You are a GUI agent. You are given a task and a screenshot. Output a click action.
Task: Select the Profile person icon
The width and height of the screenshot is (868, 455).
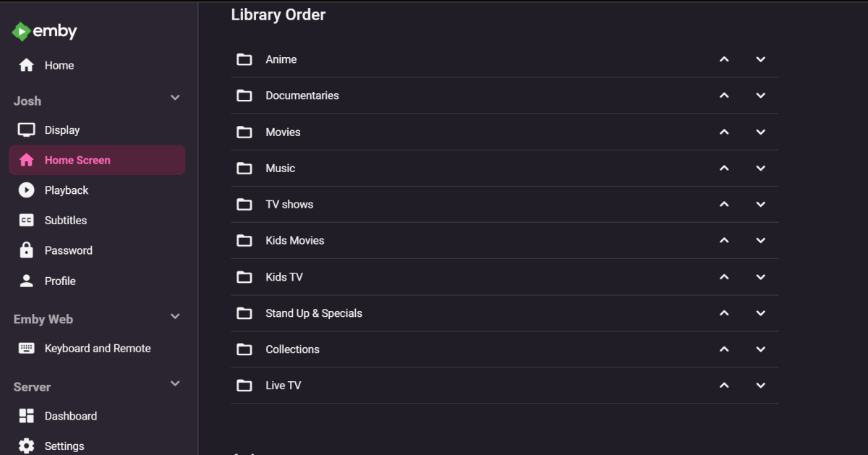click(x=27, y=281)
